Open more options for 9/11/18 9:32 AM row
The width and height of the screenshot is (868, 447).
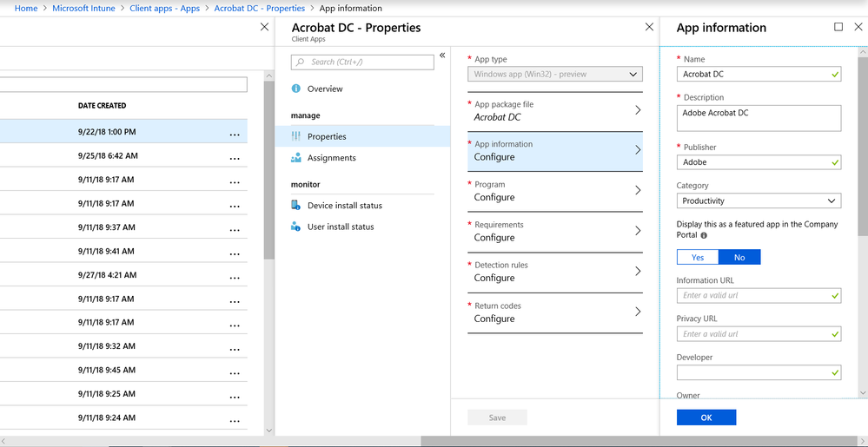tap(235, 349)
